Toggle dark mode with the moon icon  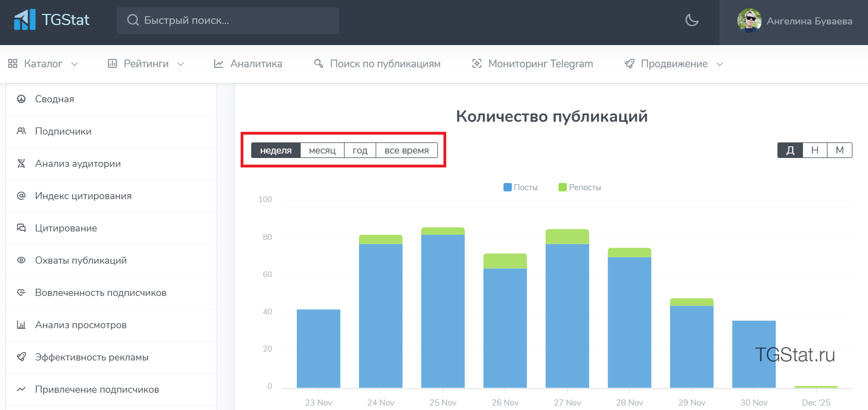(691, 21)
